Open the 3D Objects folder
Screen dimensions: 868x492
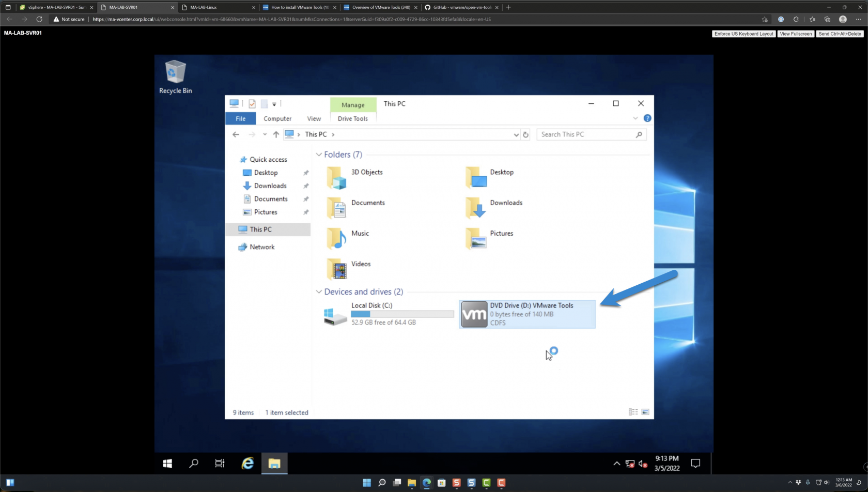[355, 177]
